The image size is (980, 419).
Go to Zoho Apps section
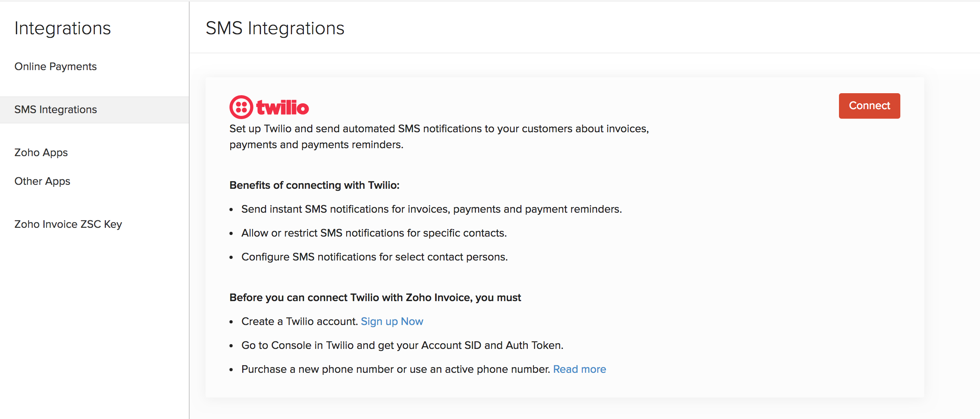coord(41,153)
